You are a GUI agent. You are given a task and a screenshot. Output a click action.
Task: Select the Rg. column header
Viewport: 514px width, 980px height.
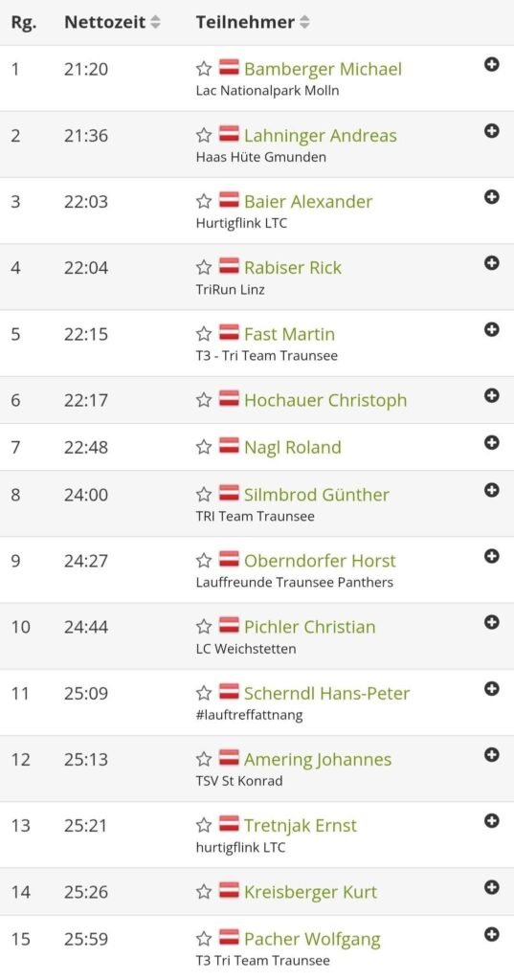(x=24, y=23)
